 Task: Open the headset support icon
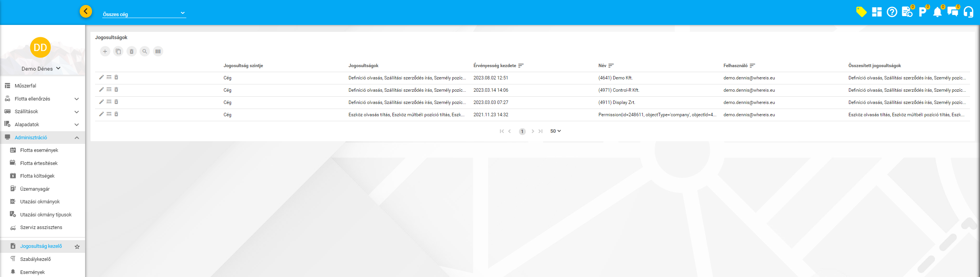(x=969, y=12)
